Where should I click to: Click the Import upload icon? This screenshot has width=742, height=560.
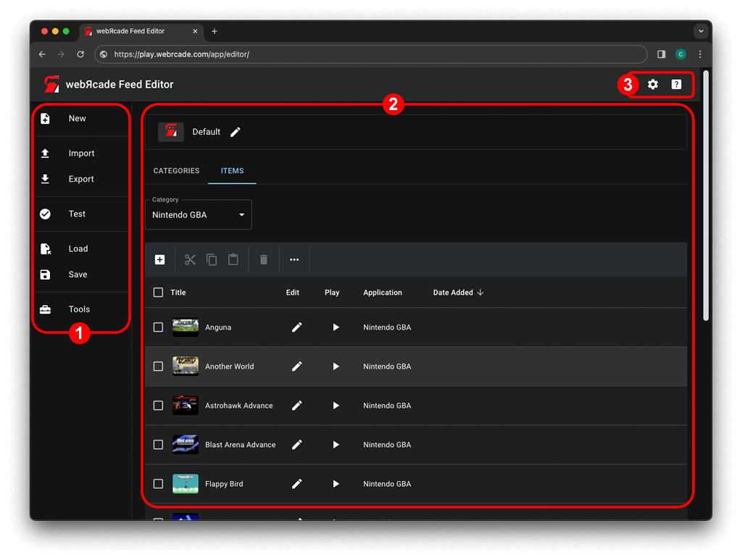coord(46,154)
